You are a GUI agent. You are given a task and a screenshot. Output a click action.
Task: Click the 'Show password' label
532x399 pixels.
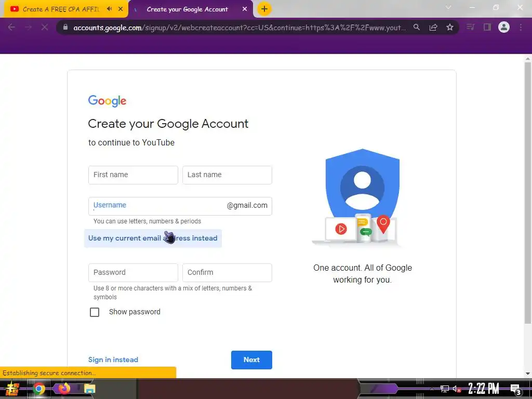[x=135, y=312]
